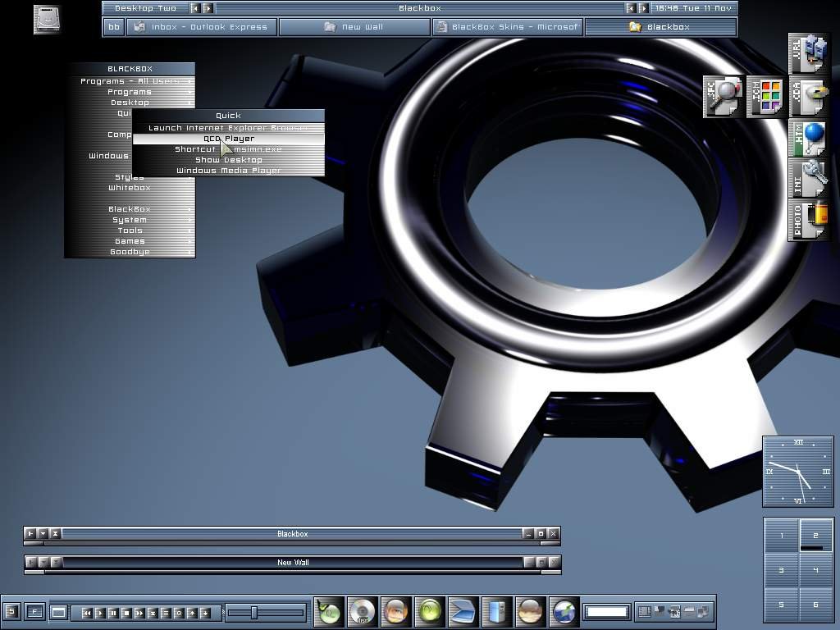Open the .URL file type icon
840x630 pixels.
(x=808, y=54)
